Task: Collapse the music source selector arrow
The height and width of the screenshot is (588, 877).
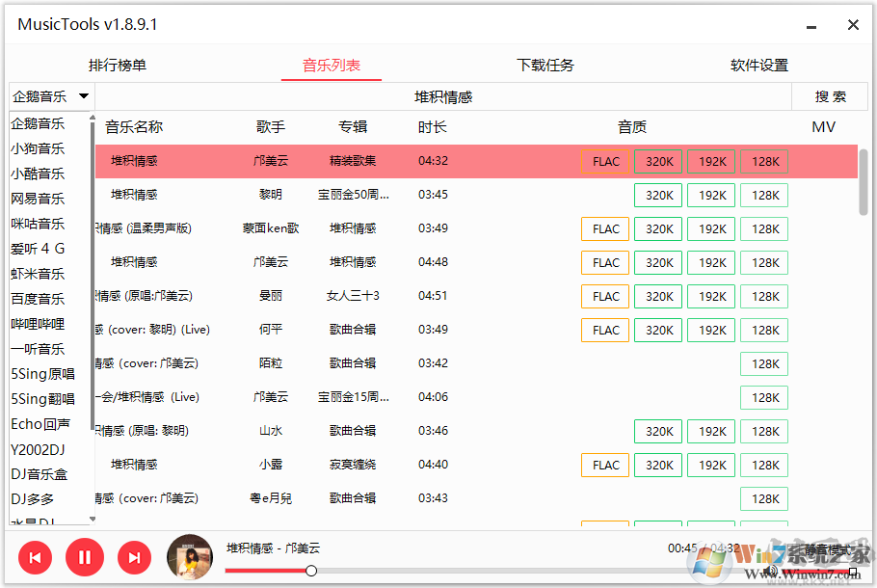Action: coord(83,95)
